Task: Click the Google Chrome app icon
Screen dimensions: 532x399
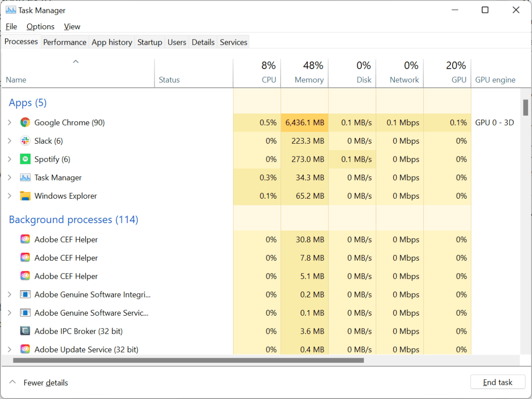Action: pyautogui.click(x=25, y=122)
